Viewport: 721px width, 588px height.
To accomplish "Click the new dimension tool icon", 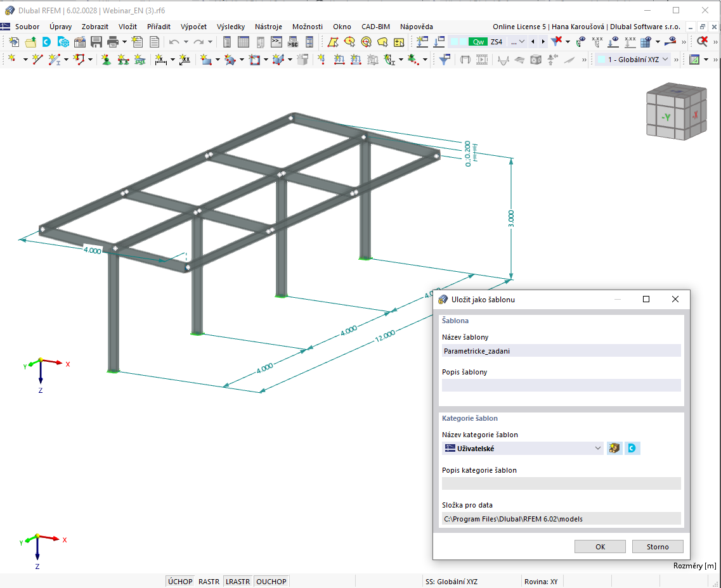I will pyautogui.click(x=160, y=60).
